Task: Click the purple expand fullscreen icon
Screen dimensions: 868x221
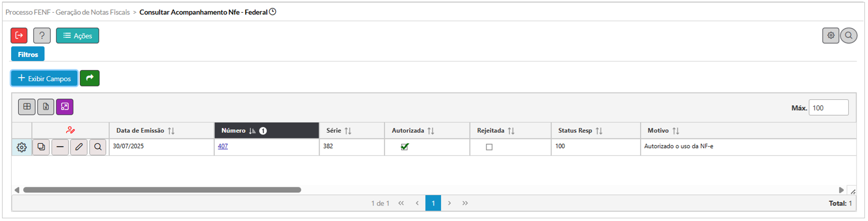Action: pyautogui.click(x=65, y=107)
